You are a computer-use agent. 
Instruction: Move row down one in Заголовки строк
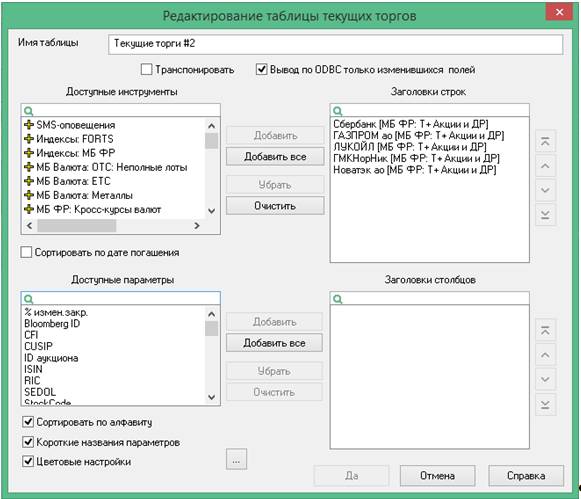point(545,190)
